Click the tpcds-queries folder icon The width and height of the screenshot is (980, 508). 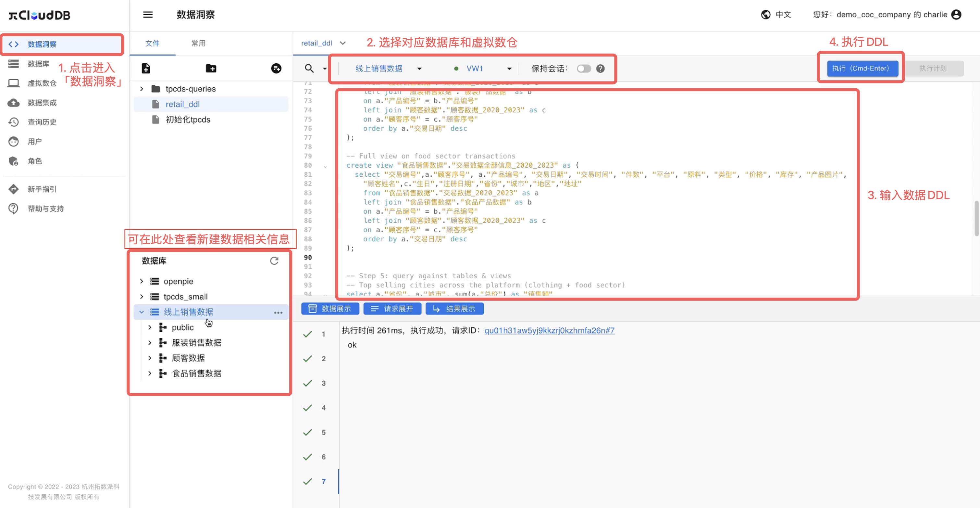[x=155, y=89]
